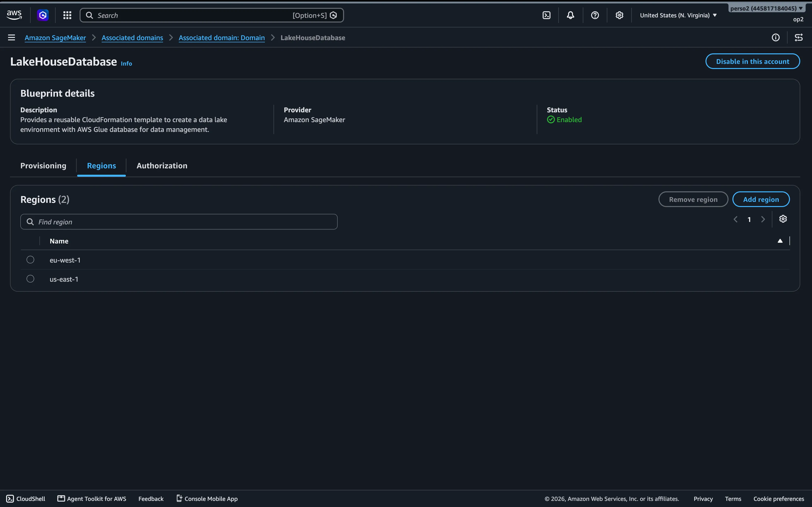The height and width of the screenshot is (507, 812).
Task: Click the Amazon SageMaker provider value
Action: (314, 120)
